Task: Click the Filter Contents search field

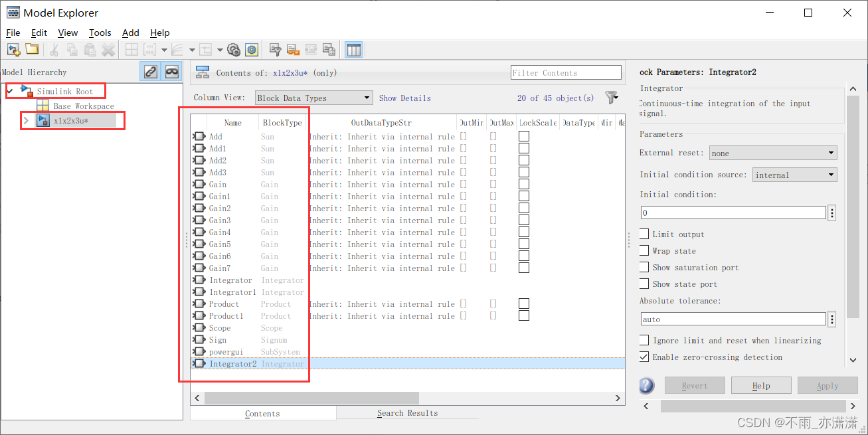Action: 566,72
